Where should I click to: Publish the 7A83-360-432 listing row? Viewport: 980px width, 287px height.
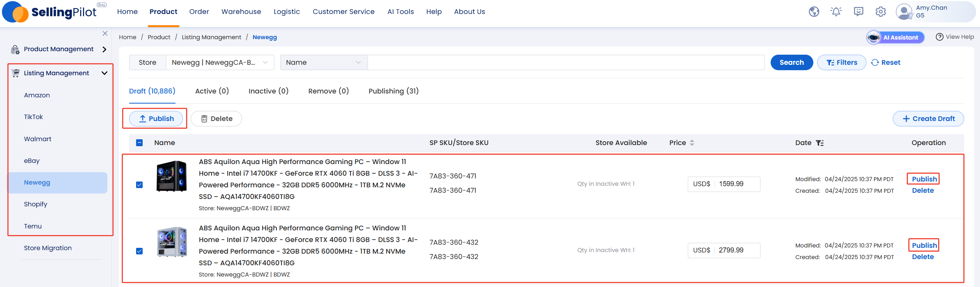pos(925,246)
